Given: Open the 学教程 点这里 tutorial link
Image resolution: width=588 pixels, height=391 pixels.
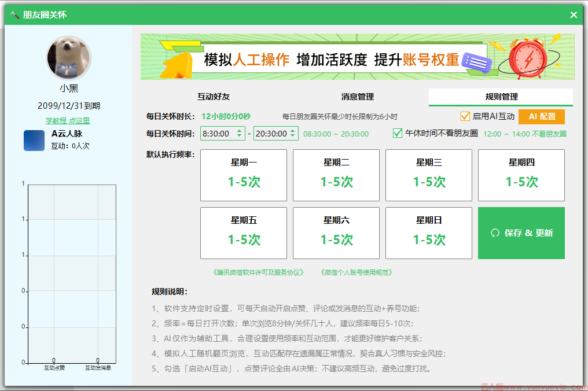Looking at the screenshot, I should pos(68,120).
